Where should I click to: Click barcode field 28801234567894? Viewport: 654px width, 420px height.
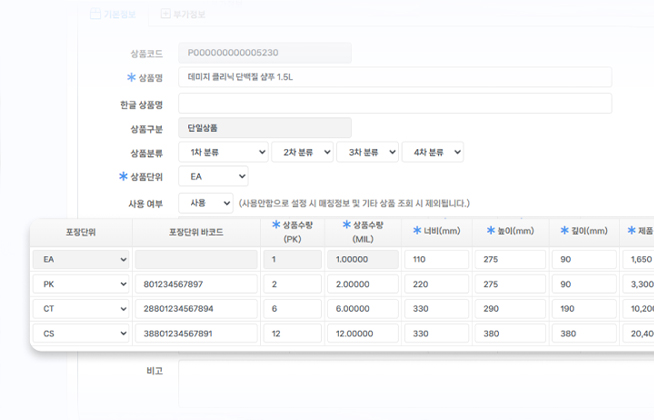click(x=196, y=309)
